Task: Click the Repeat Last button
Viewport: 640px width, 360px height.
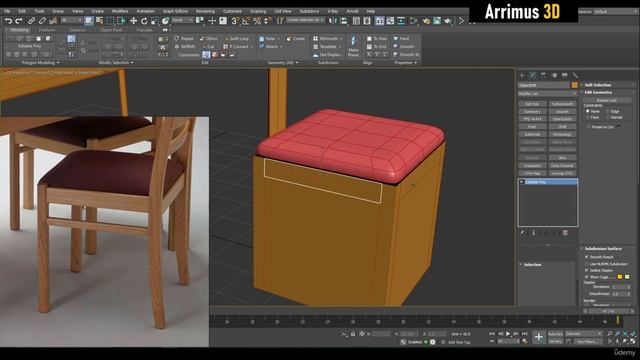Action: click(606, 100)
